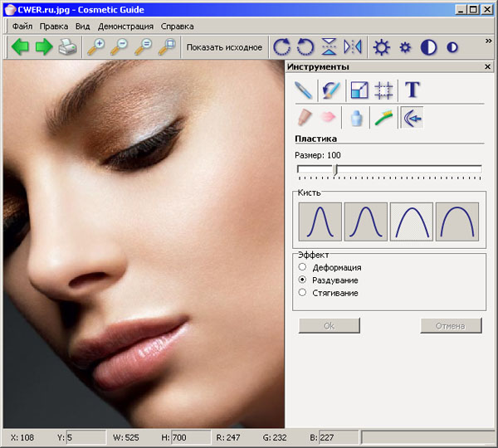The image size is (498, 448).
Task: Click the Размер slider handle
Action: pos(334,169)
